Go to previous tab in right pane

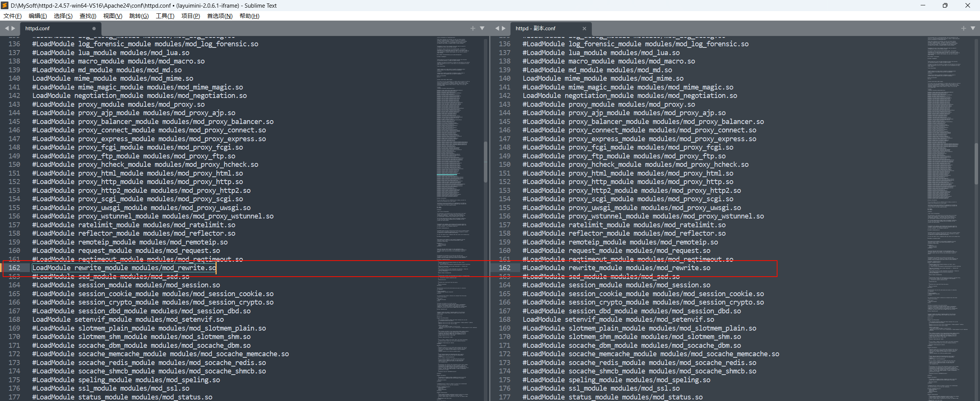click(497, 28)
